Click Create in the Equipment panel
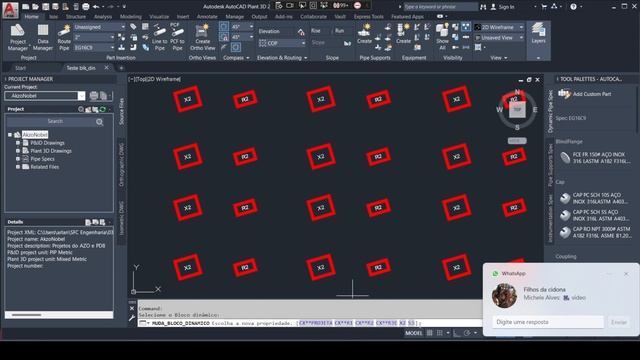The height and width of the screenshot is (360, 640). pos(403,33)
